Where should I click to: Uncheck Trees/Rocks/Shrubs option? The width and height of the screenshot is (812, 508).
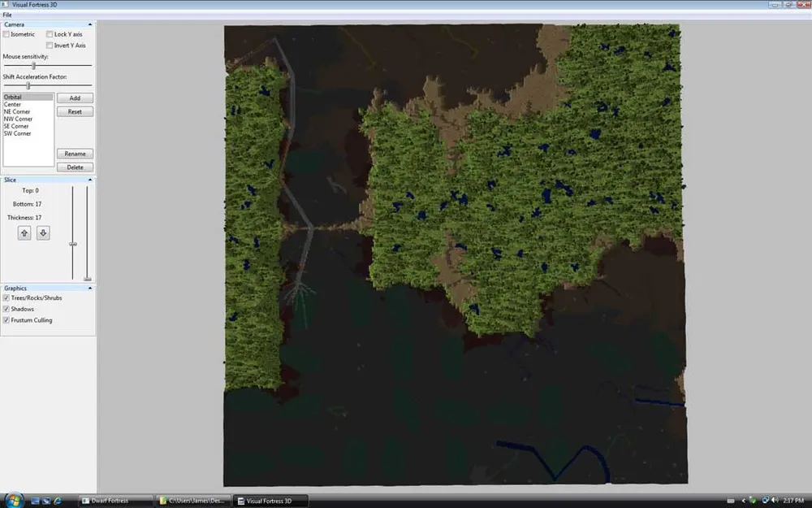point(6,298)
